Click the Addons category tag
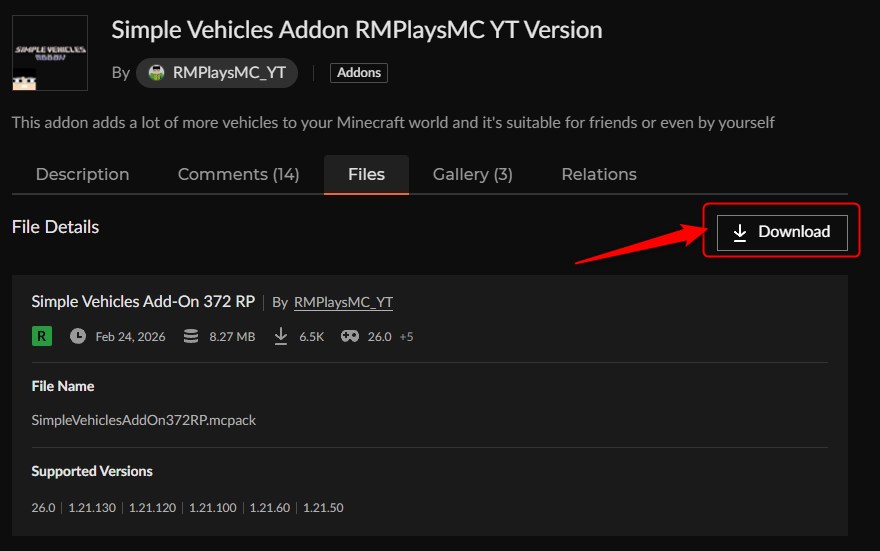This screenshot has width=880, height=551. coord(359,72)
